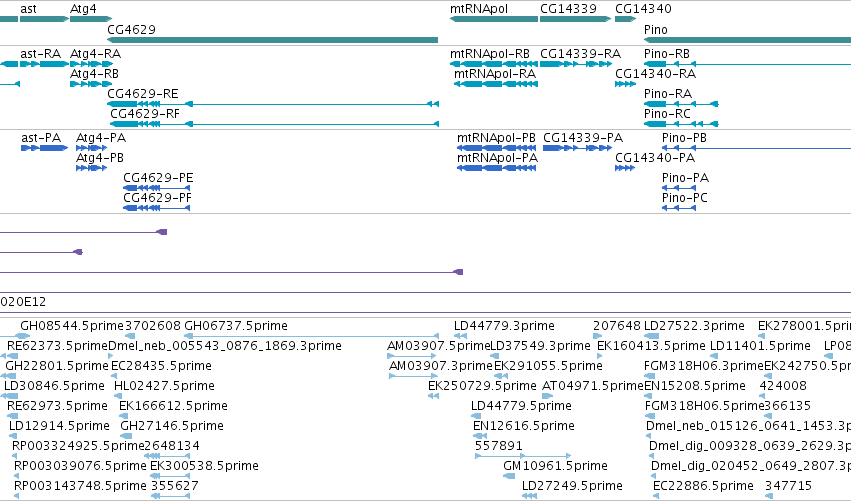
Task: Select the AM03907.3prime EST
Action: (x=441, y=366)
